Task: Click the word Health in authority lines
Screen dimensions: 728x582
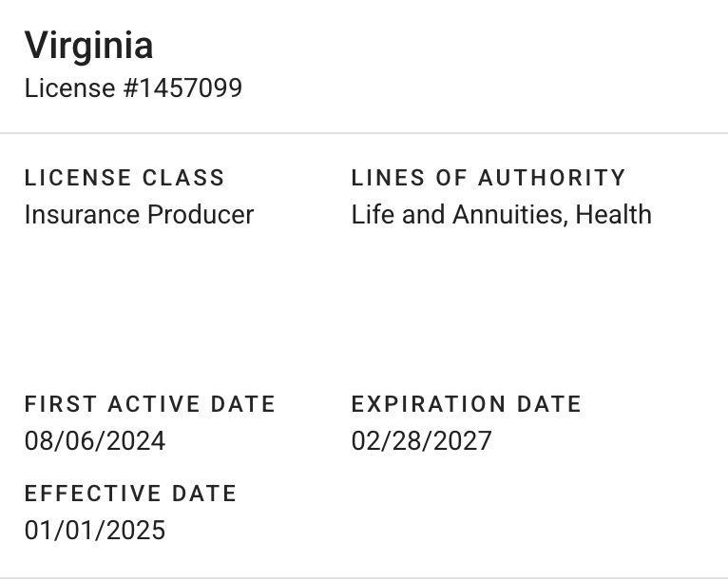Action: coord(614,214)
